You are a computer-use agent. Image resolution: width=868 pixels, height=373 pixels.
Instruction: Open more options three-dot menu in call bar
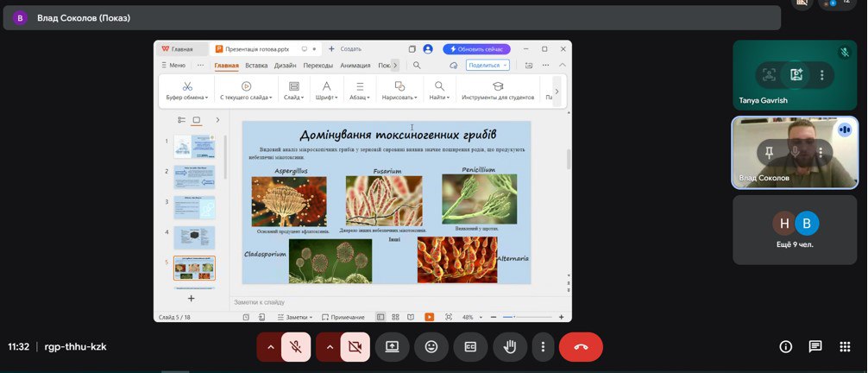pos(543,347)
